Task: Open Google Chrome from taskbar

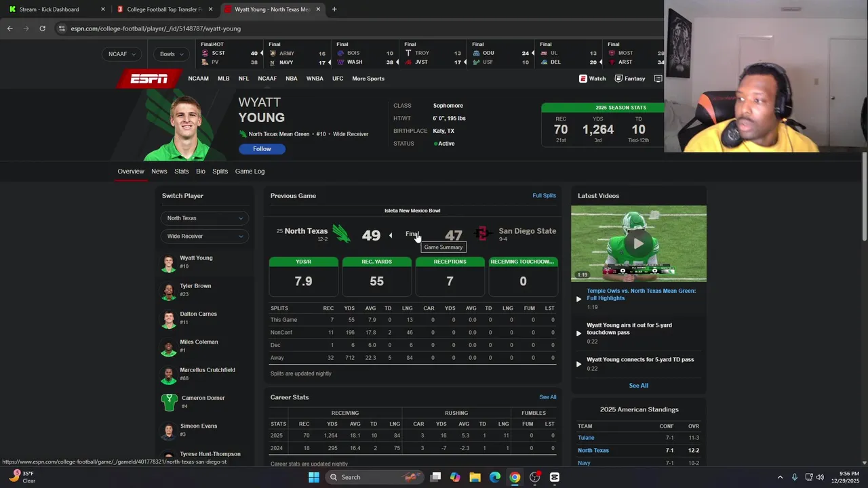Action: pyautogui.click(x=515, y=477)
